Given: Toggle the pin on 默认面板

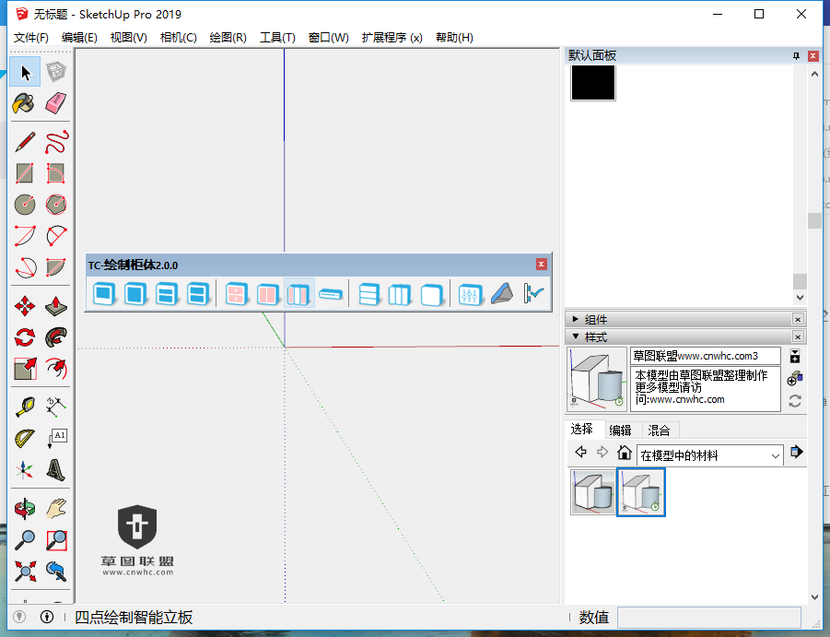Looking at the screenshot, I should click(x=796, y=56).
